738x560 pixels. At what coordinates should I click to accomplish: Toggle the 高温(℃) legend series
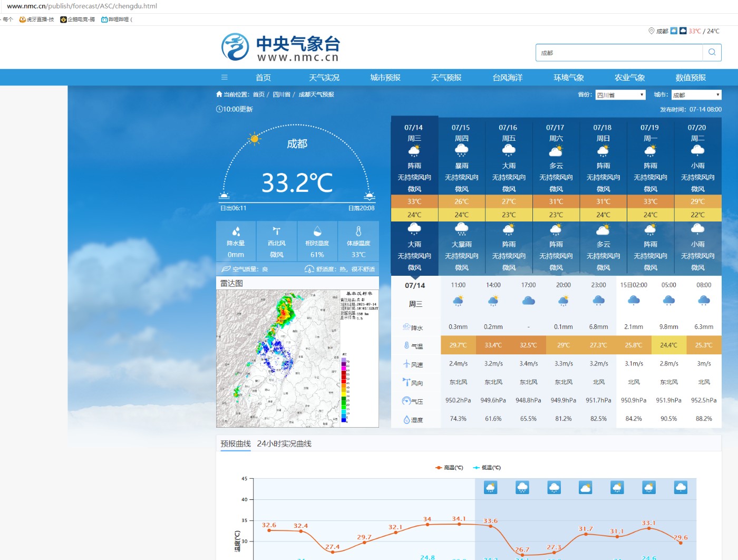click(x=449, y=468)
